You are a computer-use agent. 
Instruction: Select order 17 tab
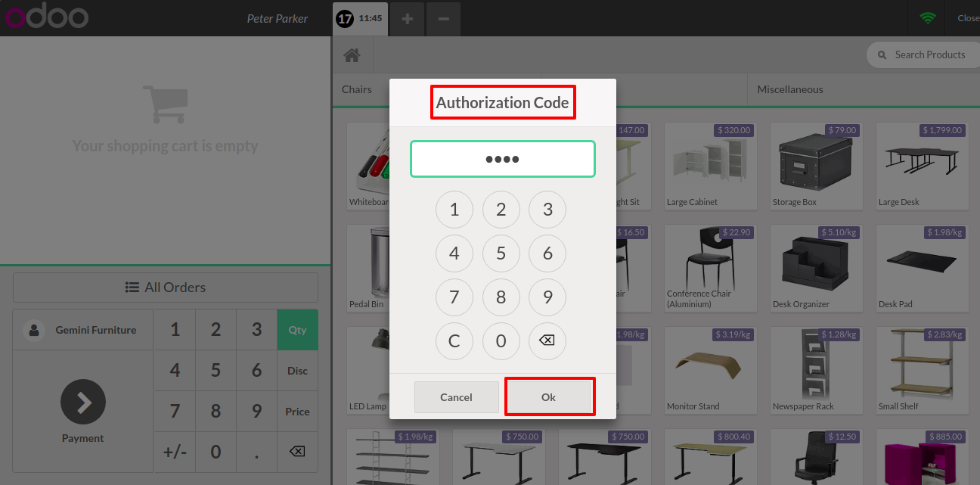click(x=360, y=18)
